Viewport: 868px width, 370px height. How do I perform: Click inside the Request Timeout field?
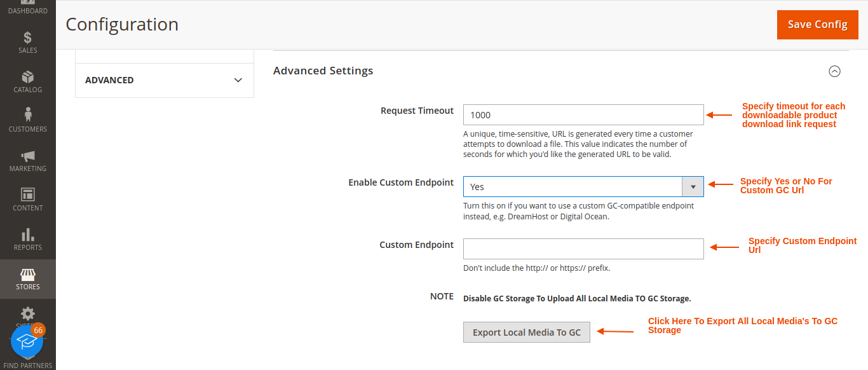tap(583, 114)
